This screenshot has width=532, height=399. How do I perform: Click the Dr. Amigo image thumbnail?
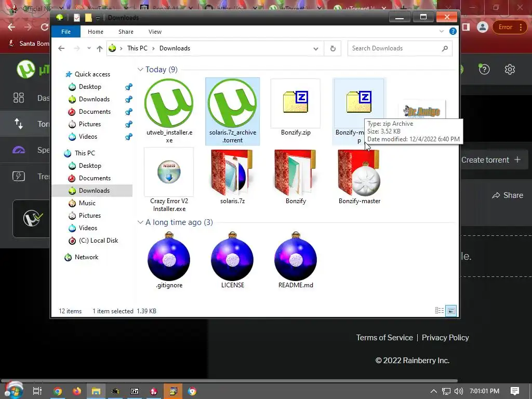click(x=422, y=111)
